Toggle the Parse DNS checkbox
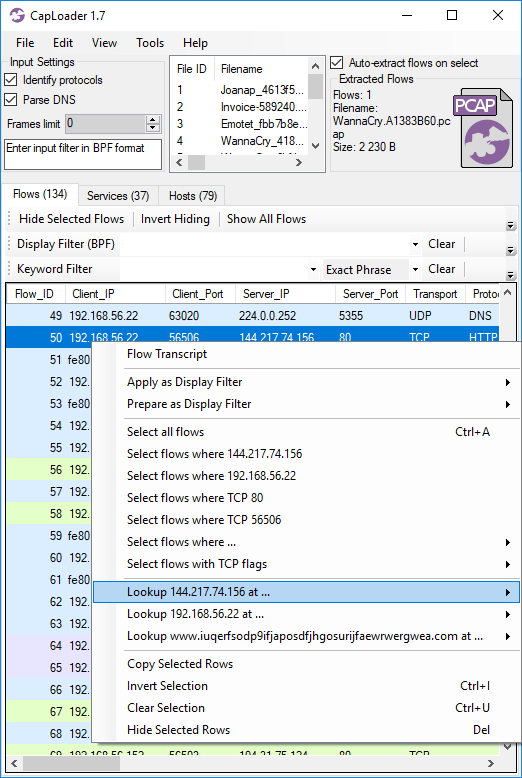The height and width of the screenshot is (778, 522). (x=11, y=100)
